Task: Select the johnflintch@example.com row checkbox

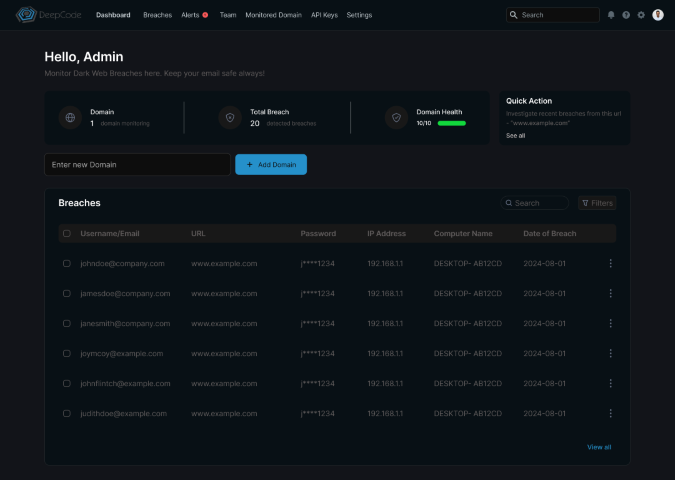Action: 67,383
